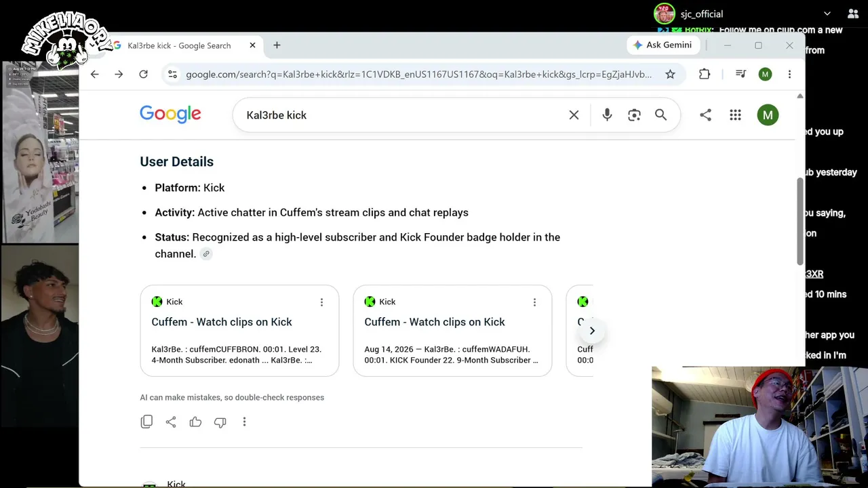View site information icon in address bar
This screenshot has height=488, width=868.
172,75
